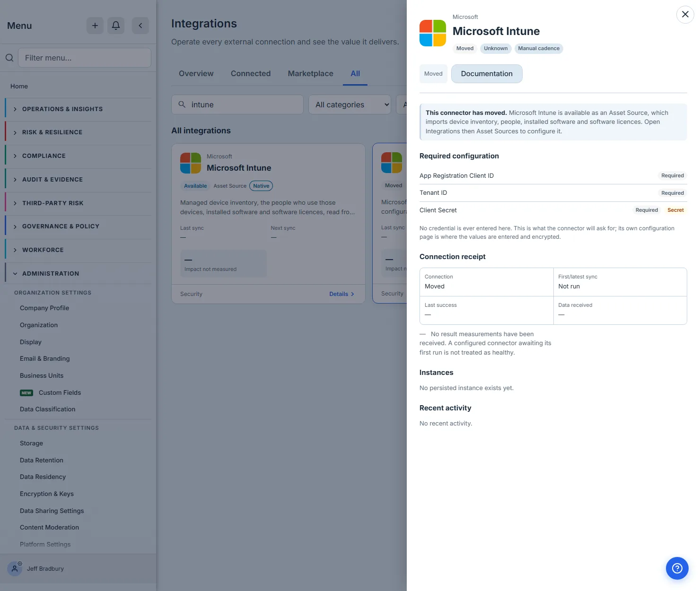700x591 pixels.
Task: Click the integrations search field containing intune
Action: pyautogui.click(x=237, y=104)
